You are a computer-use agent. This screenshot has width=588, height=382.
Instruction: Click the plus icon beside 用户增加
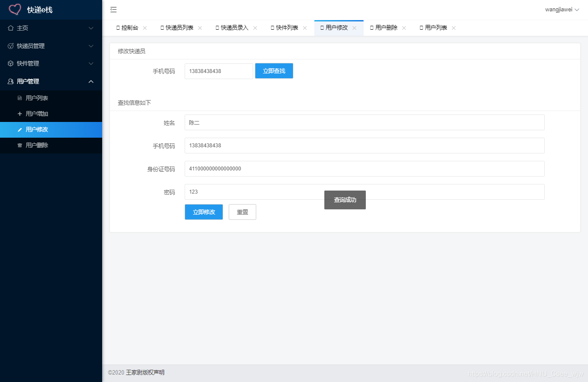(x=20, y=114)
